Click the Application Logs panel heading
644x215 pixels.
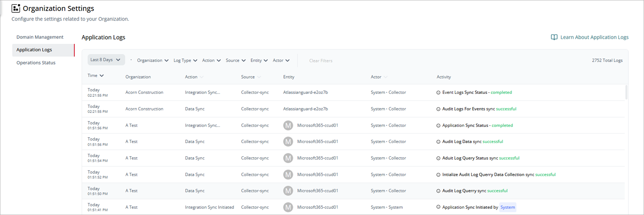(104, 37)
